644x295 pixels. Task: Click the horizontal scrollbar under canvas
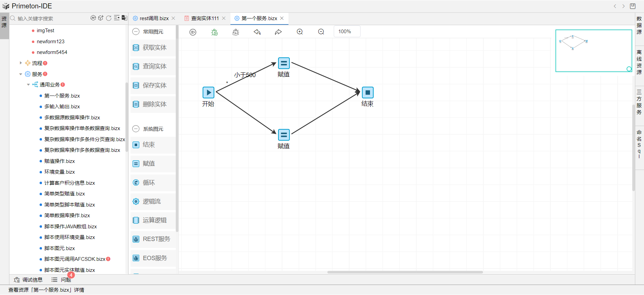(x=405, y=272)
